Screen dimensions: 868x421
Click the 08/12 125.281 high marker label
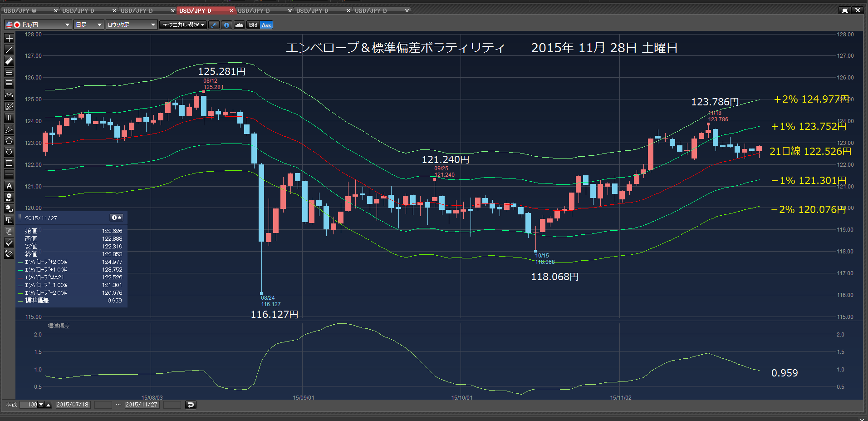[x=213, y=84]
